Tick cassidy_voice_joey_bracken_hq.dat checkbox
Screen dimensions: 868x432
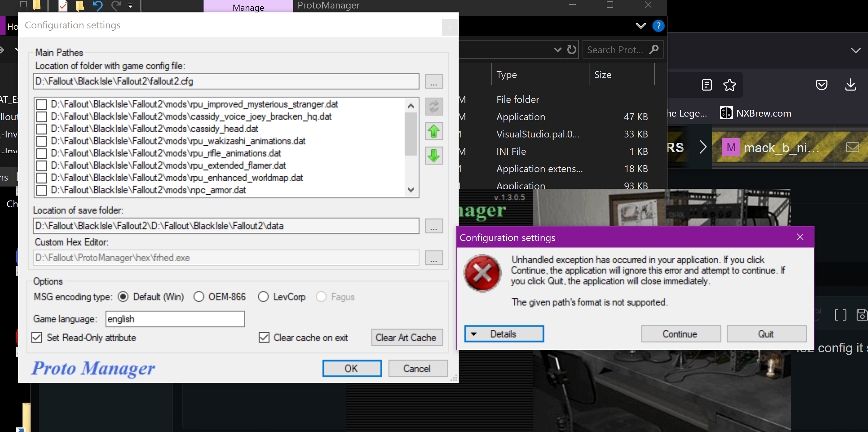[41, 117]
